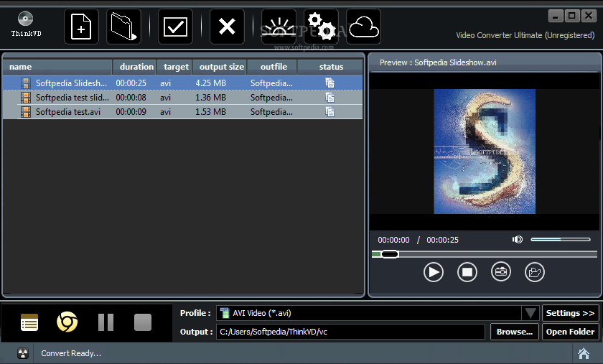
Task: Click Preview : Softpedia Slideshow.avi title
Action: click(438, 62)
